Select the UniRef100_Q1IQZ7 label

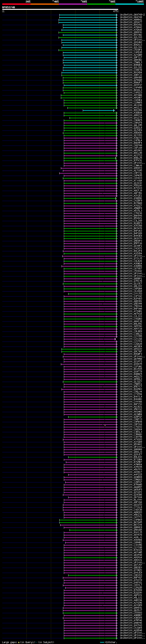[x=131, y=382]
